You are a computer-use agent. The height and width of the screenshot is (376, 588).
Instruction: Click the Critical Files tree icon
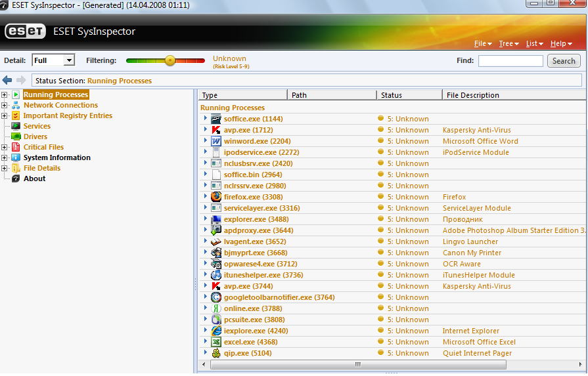pos(16,147)
